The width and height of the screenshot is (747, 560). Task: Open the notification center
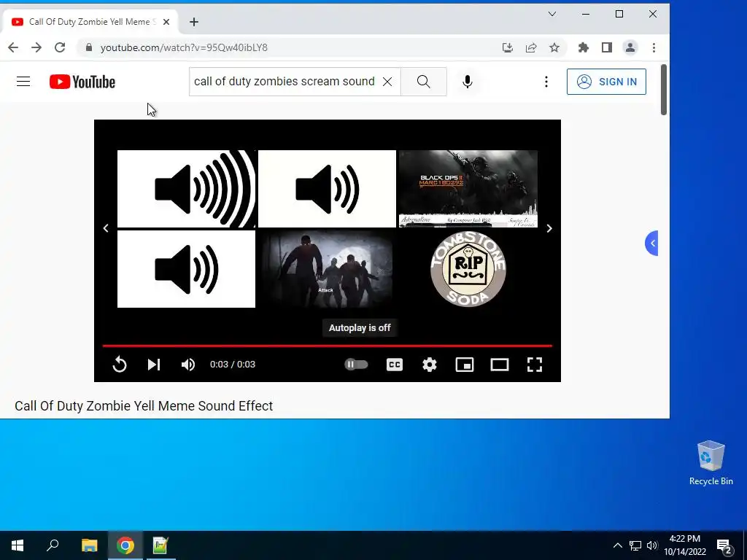(x=724, y=546)
